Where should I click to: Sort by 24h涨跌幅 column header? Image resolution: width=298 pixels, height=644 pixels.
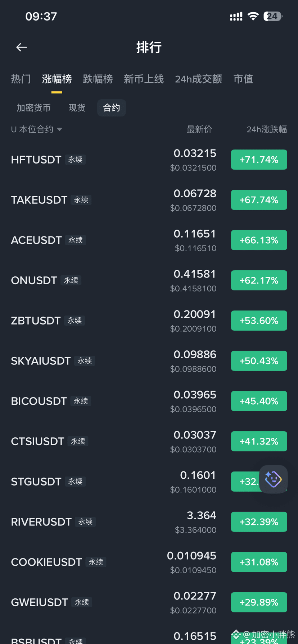pos(267,129)
